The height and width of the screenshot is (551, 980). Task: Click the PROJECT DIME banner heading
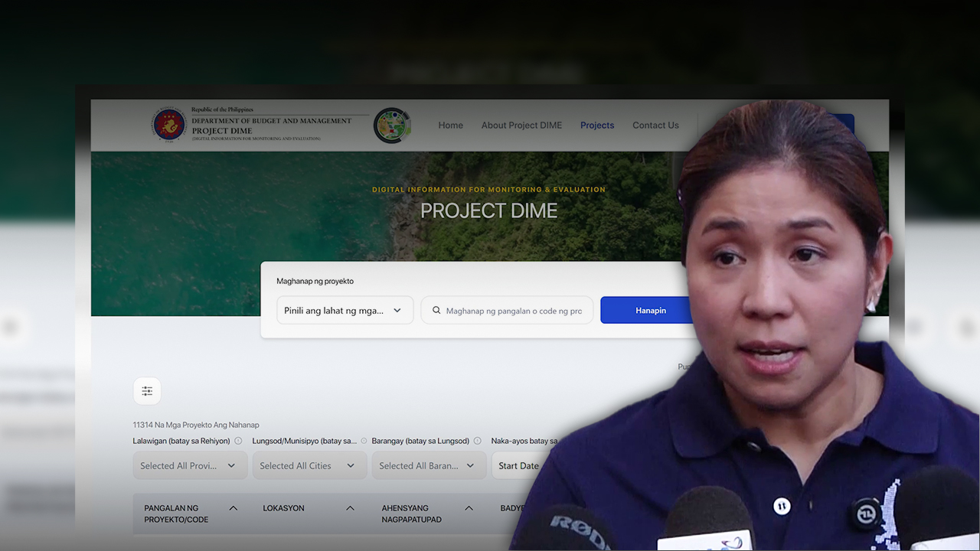click(x=489, y=210)
